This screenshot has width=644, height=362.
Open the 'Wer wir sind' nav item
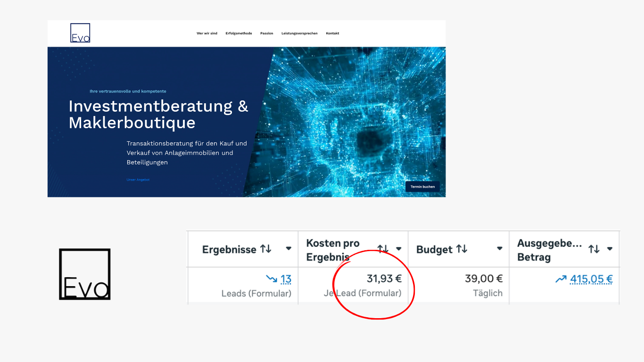coord(207,33)
